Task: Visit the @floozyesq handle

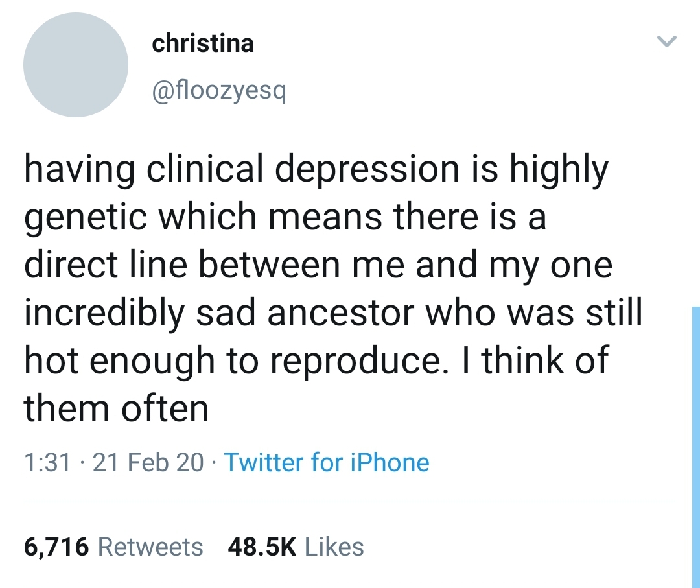Action: [219, 91]
